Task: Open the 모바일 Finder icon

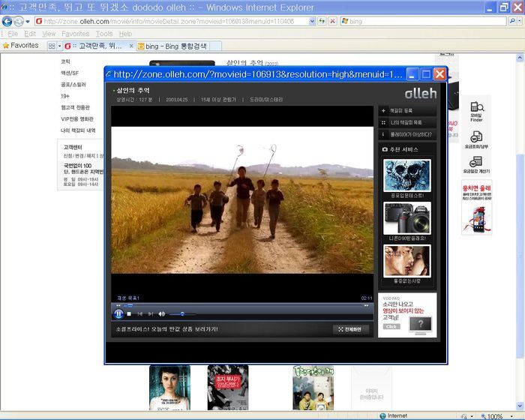Action: pyautogui.click(x=476, y=112)
